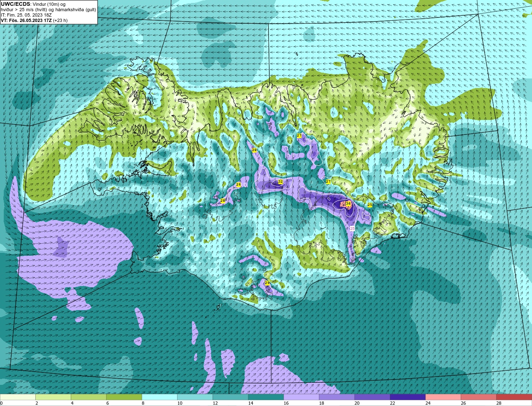The width and height of the screenshot is (532, 406).
Task: Click the legend tick label 10
Action: click(180, 403)
